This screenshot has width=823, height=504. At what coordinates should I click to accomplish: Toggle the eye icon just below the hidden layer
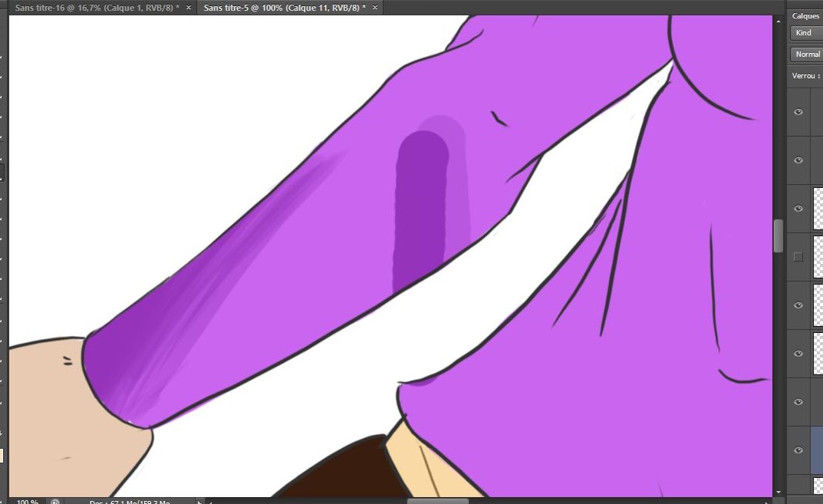798,305
